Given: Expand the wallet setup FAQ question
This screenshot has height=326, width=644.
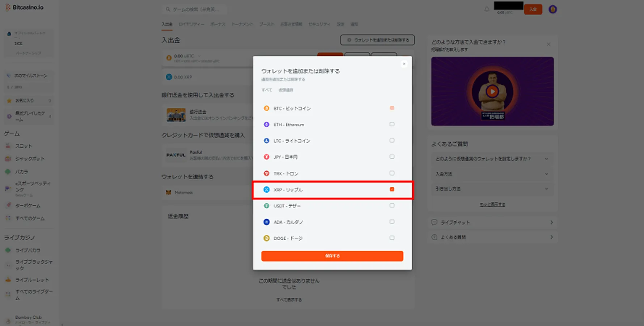Looking at the screenshot, I should (x=492, y=159).
